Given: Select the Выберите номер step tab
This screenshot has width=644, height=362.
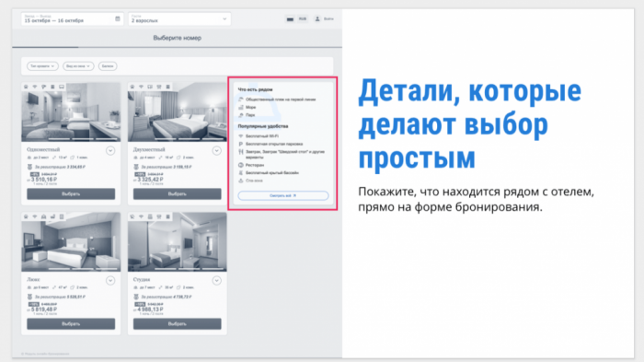Looking at the screenshot, I should pos(177,38).
